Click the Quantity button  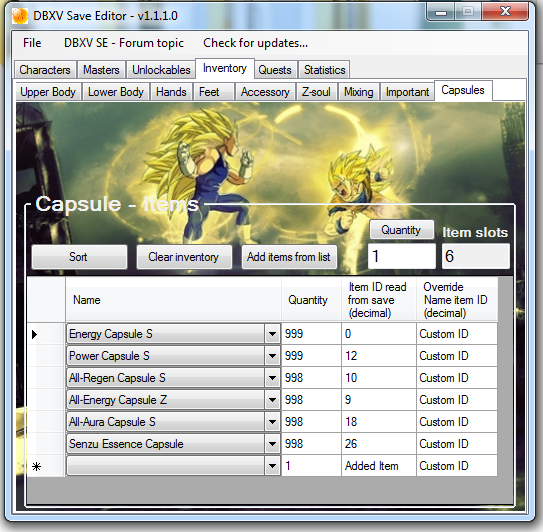tap(401, 230)
